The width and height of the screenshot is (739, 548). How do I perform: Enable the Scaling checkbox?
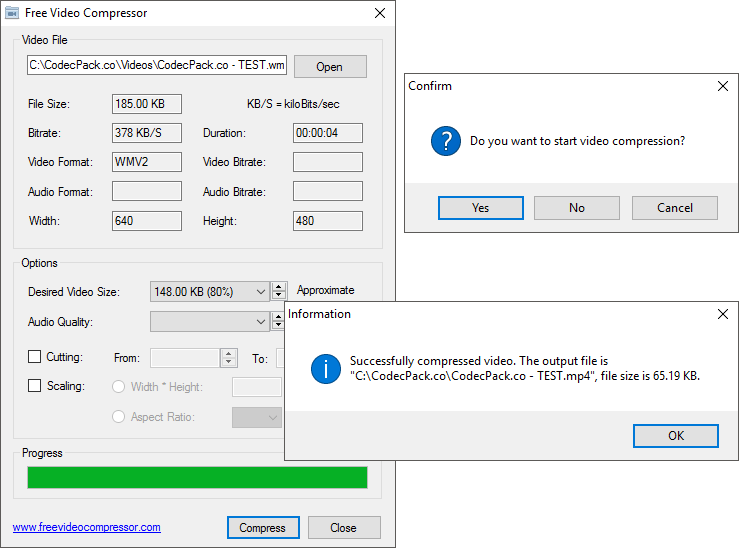tap(34, 385)
